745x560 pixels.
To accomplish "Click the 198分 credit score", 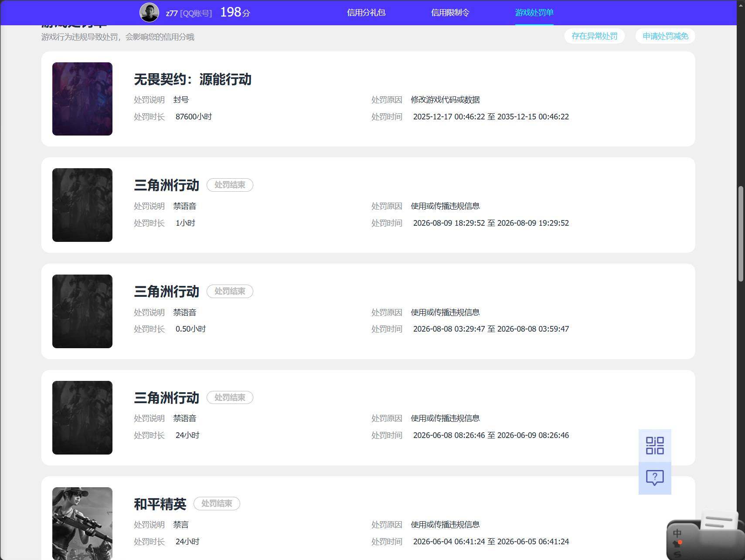I will 235,12.
